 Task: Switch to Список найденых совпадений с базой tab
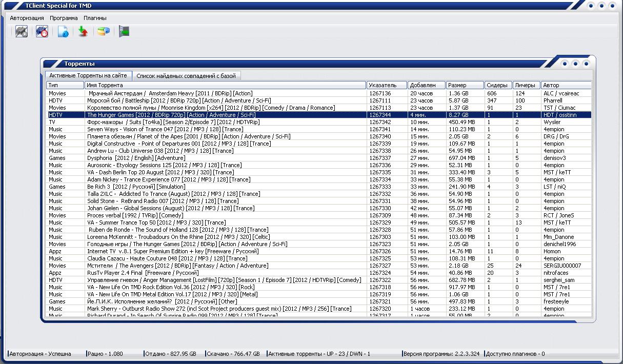(186, 76)
